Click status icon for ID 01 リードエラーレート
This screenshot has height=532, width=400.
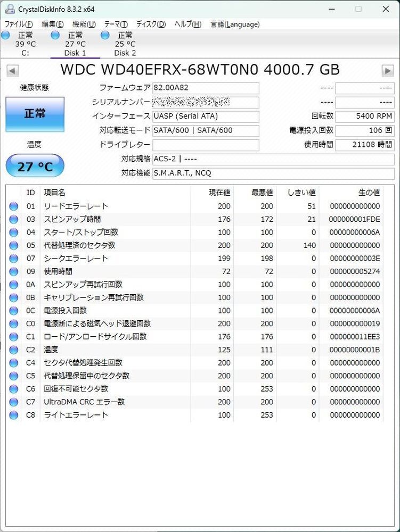[14, 206]
